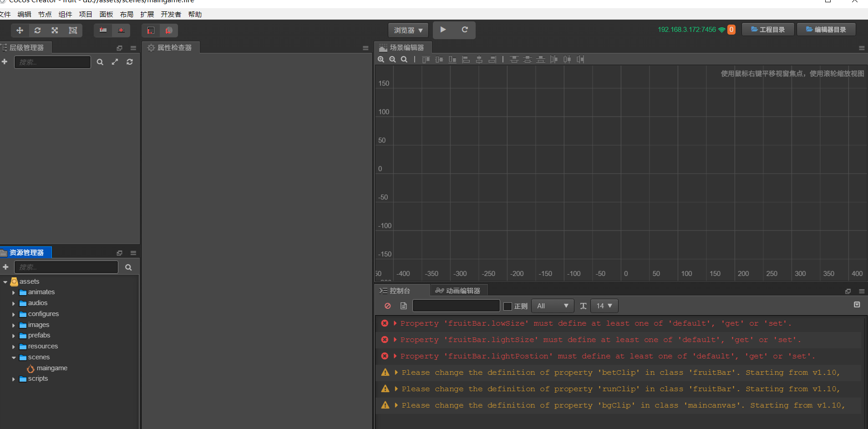Expand the configures folder
This screenshot has height=429, width=868.
point(14,314)
